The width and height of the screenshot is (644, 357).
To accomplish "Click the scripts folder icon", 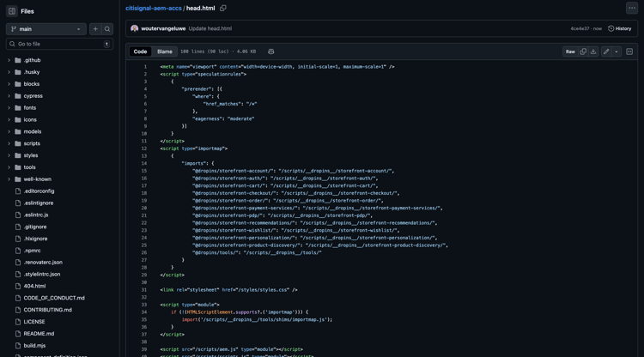I will [18, 143].
